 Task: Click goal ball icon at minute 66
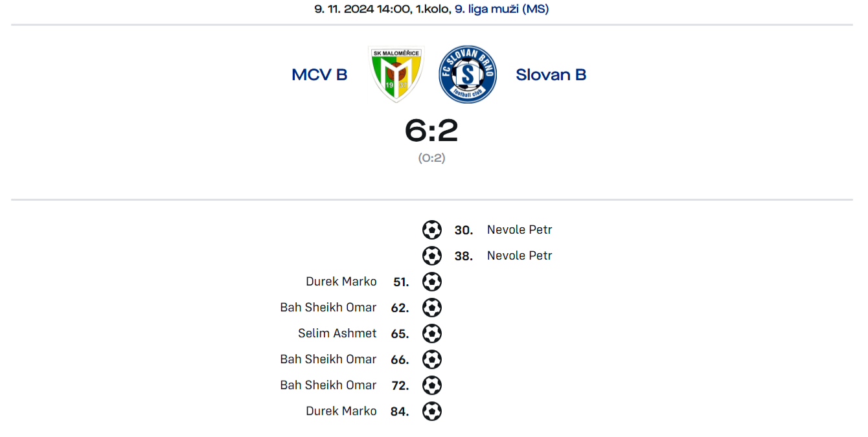pyautogui.click(x=432, y=359)
